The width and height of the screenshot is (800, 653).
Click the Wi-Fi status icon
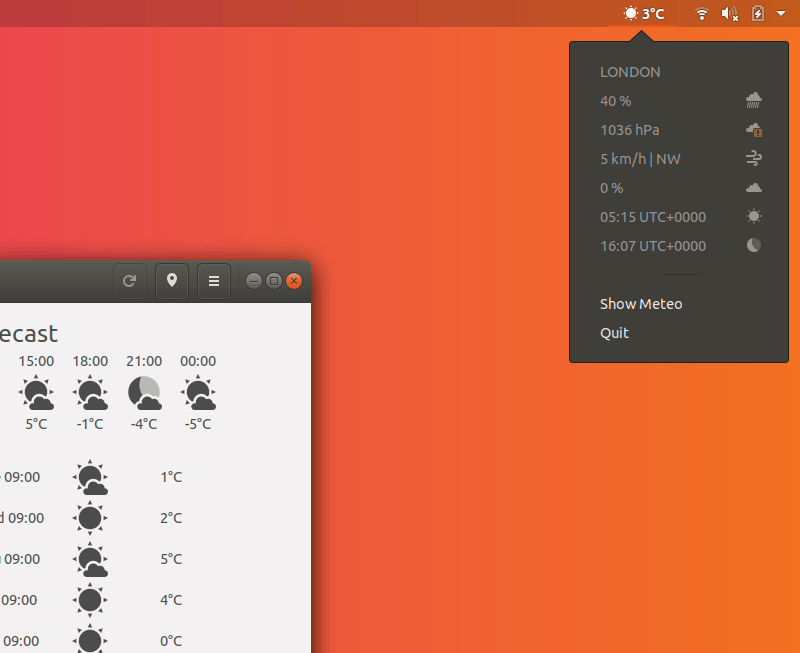(702, 13)
